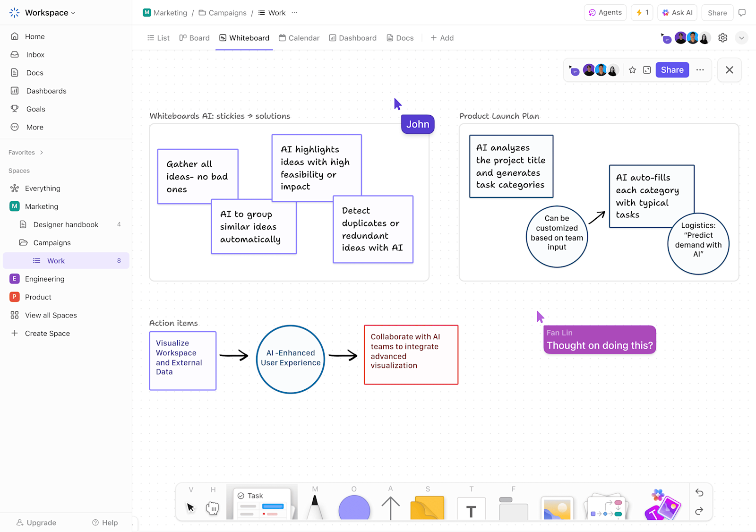The image size is (756, 532).
Task: Choose the purple circle shape tool
Action: click(354, 507)
